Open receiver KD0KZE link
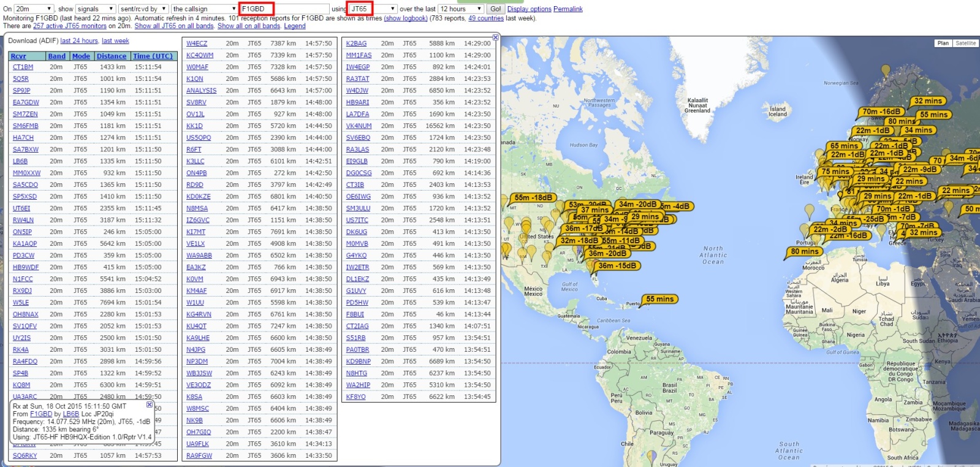 [199, 197]
